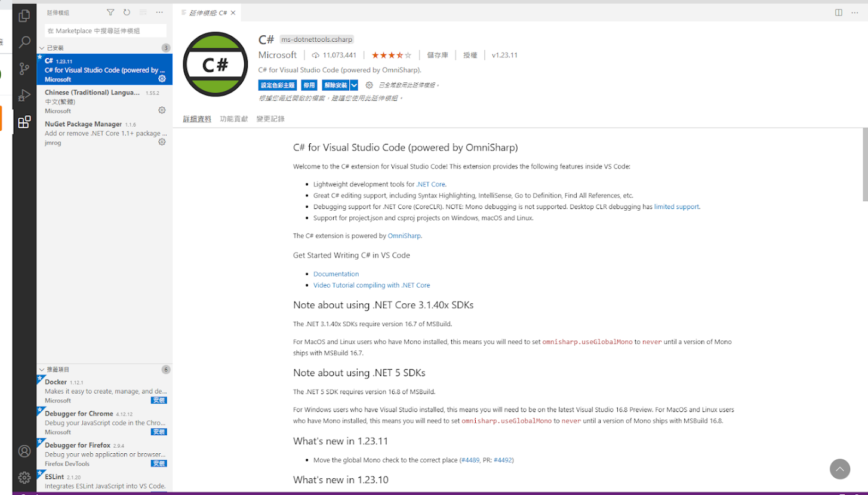Viewport: 868px width, 495px height.
Task: Click the installed count badge 3
Action: tap(166, 48)
